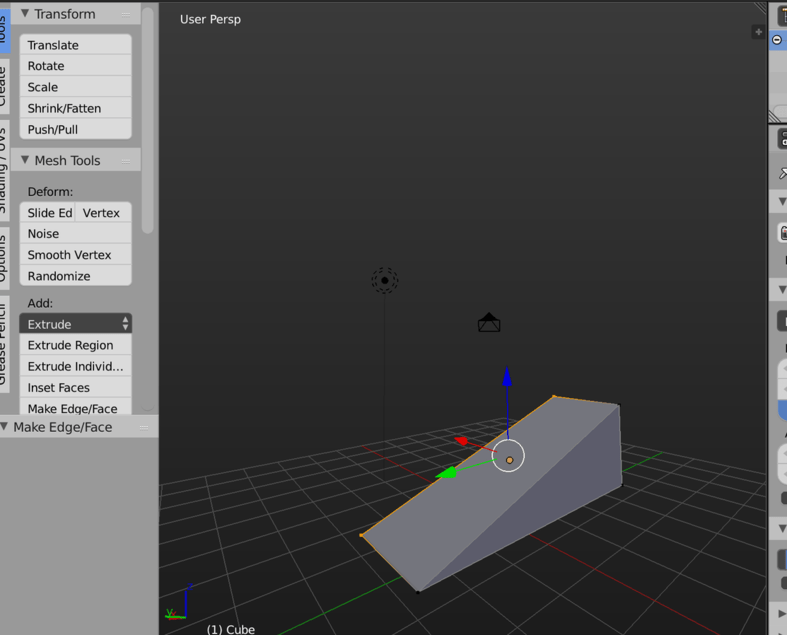Open the Extrude dropdown menu
This screenshot has height=635, width=787.
[x=75, y=324]
